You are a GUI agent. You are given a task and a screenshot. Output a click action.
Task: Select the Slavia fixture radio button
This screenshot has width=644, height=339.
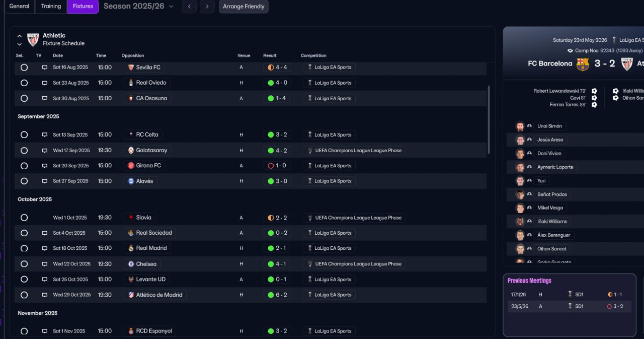(x=24, y=218)
